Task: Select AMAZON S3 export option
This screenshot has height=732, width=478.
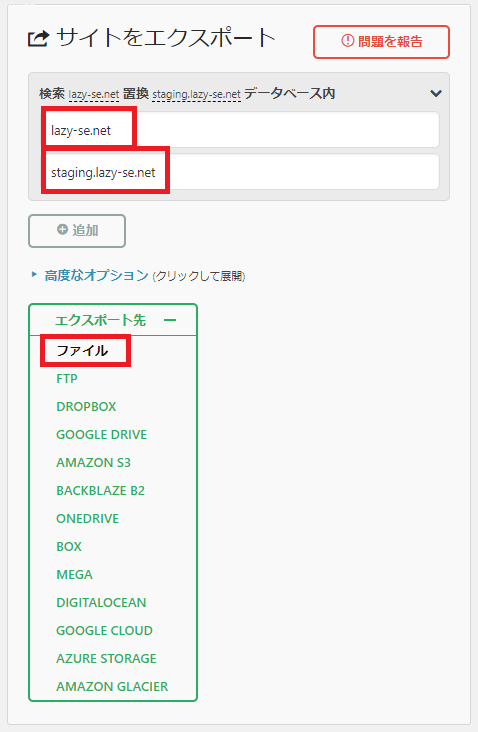Action: [93, 463]
